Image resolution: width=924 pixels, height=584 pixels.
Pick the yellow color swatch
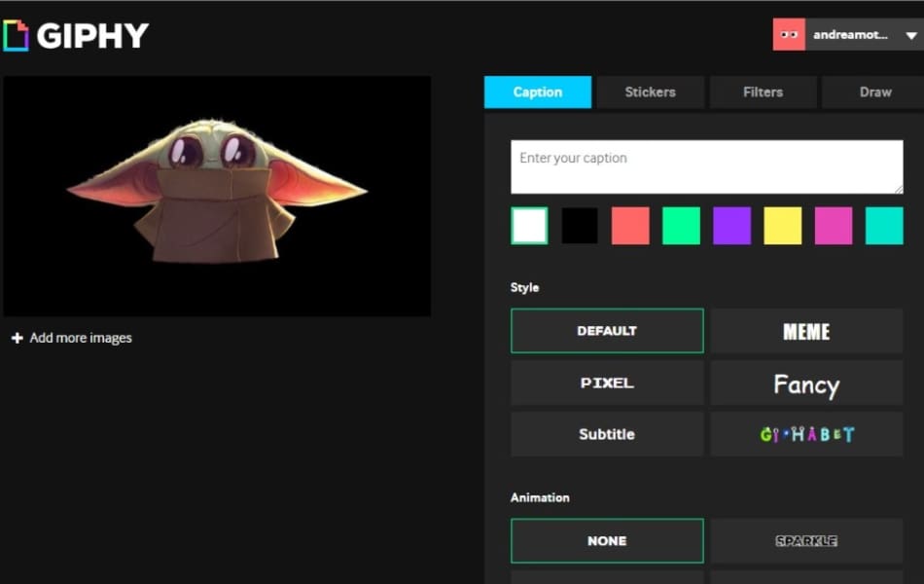click(782, 226)
